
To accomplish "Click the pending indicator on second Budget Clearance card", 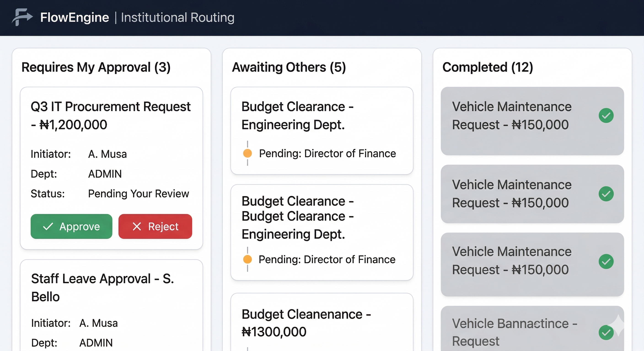I will pos(247,259).
